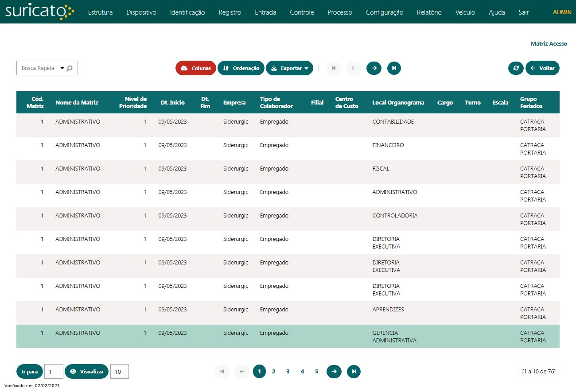Screen dimensions: 576x392
Task: Select the FINANCEIRO row
Action: pos(288,148)
